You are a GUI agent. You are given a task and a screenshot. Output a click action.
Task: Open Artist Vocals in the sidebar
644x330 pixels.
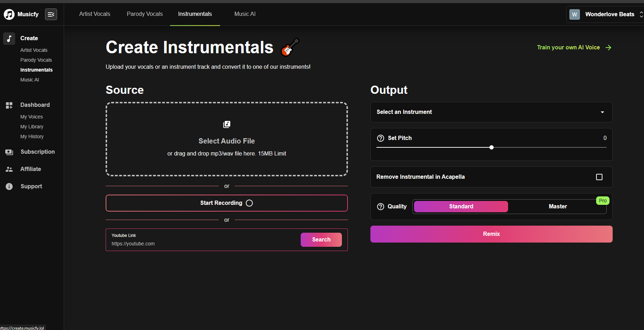click(x=34, y=50)
